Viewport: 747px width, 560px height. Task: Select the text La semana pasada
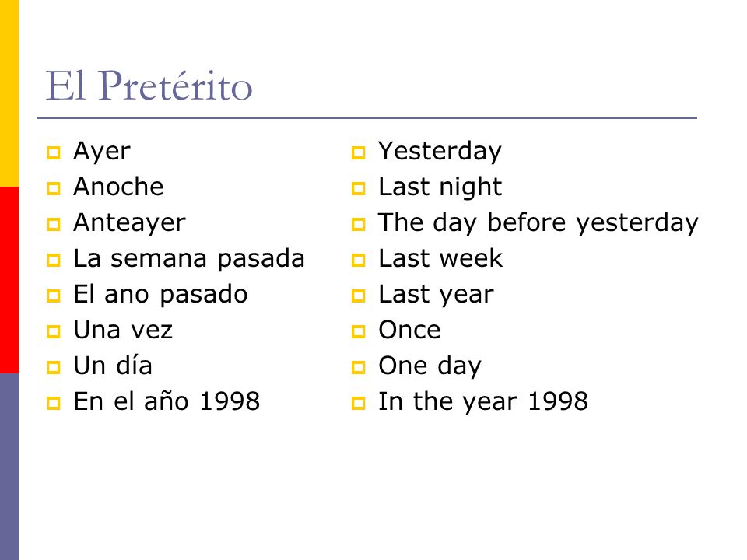(x=189, y=259)
